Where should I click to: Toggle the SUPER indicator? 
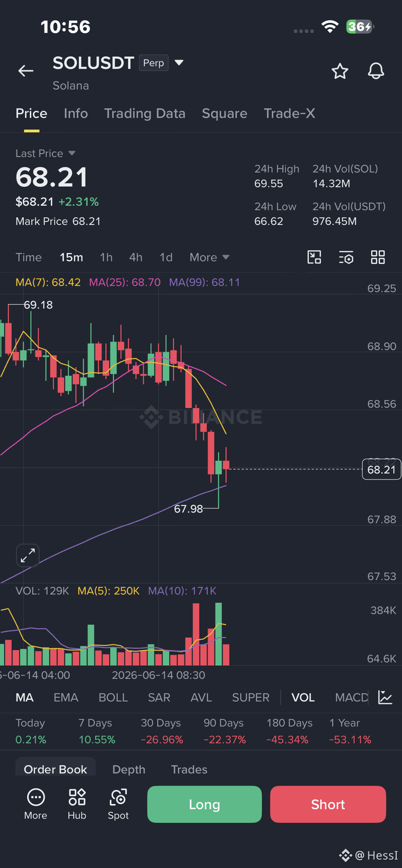pos(251,697)
